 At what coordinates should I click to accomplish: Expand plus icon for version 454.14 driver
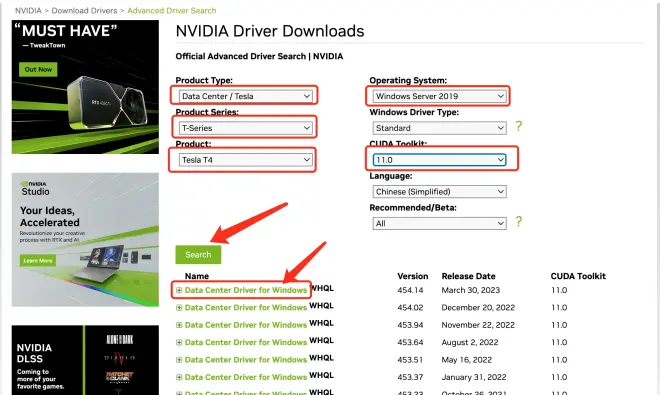pyautogui.click(x=179, y=290)
